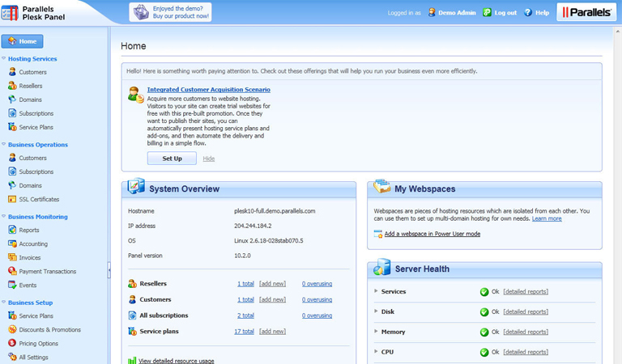
Task: Click add new next to Customers
Action: (272, 299)
